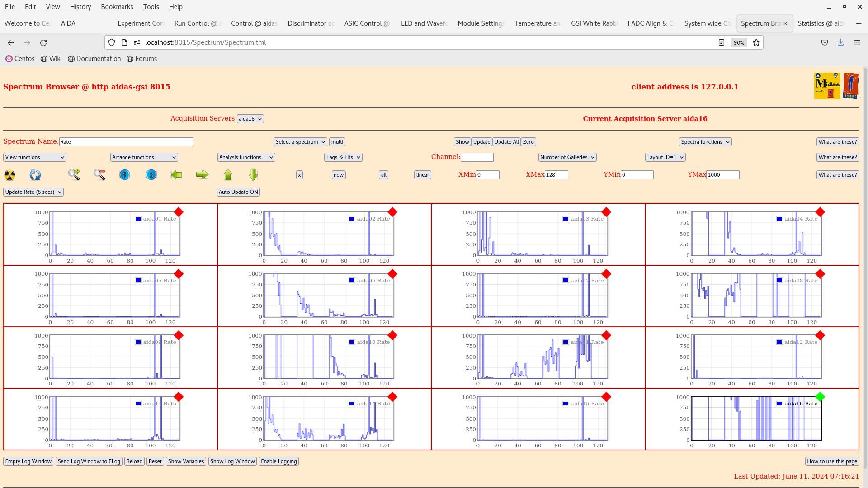Click the blue legend swatch on the aida01 Rate plot
The width and height of the screenshot is (868, 488).
[138, 219]
